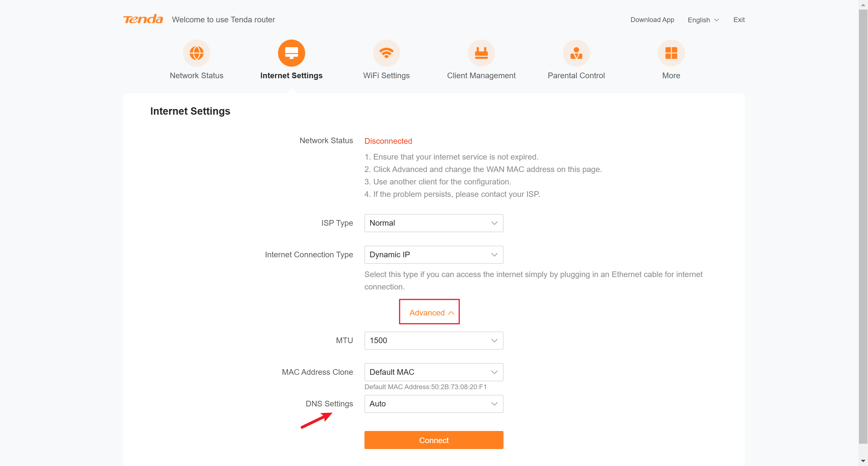Click the Exit link
The width and height of the screenshot is (868, 466).
pos(739,19)
